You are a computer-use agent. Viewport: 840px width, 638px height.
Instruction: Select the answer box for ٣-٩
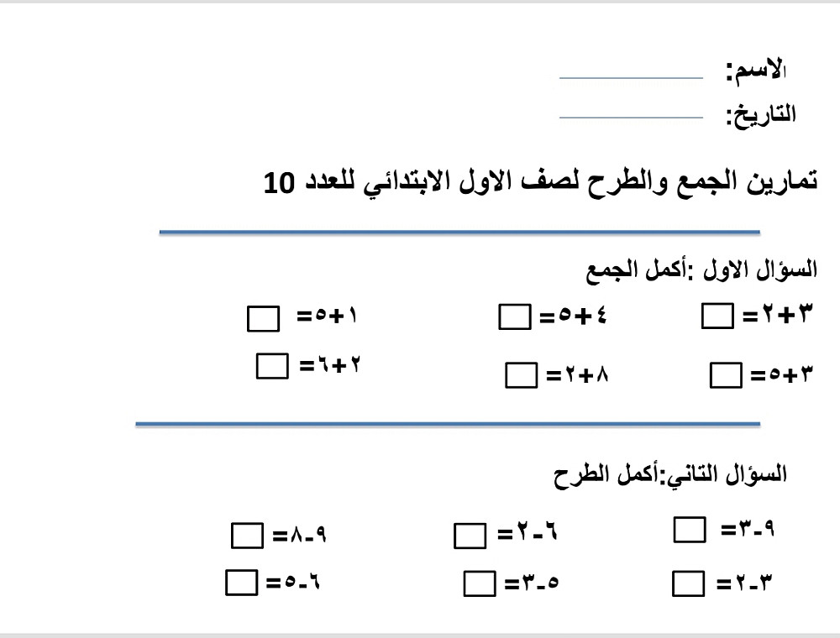pos(690,530)
